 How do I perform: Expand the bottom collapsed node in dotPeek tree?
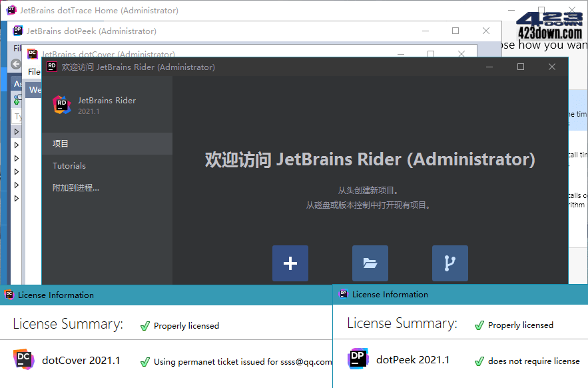(x=16, y=197)
